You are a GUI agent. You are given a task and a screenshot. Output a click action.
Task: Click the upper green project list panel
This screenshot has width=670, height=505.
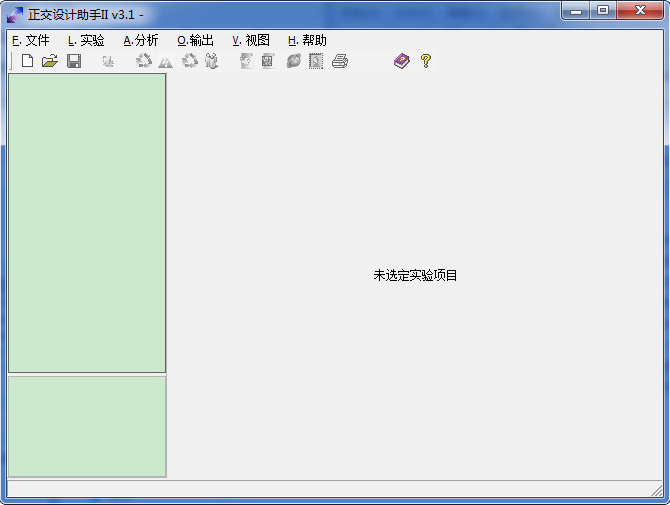[87, 222]
